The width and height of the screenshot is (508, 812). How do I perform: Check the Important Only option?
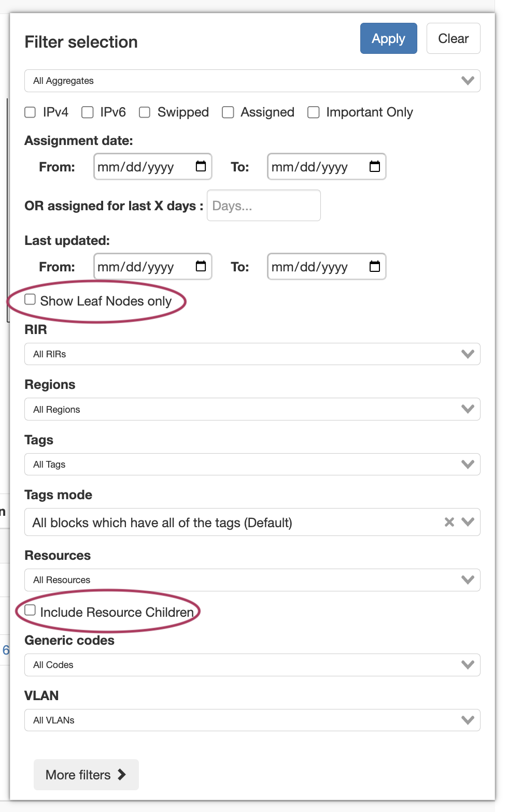click(x=314, y=112)
